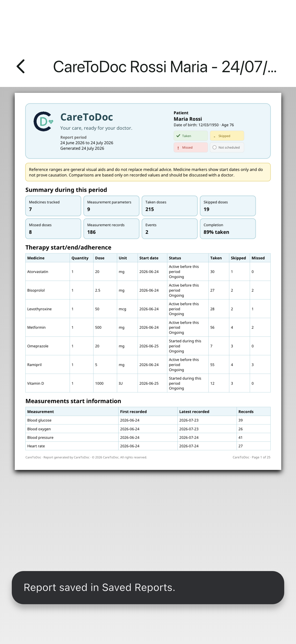Screen dimensions: 296x644
Task: Click 'Summary during this period' heading
Action: click(x=66, y=190)
